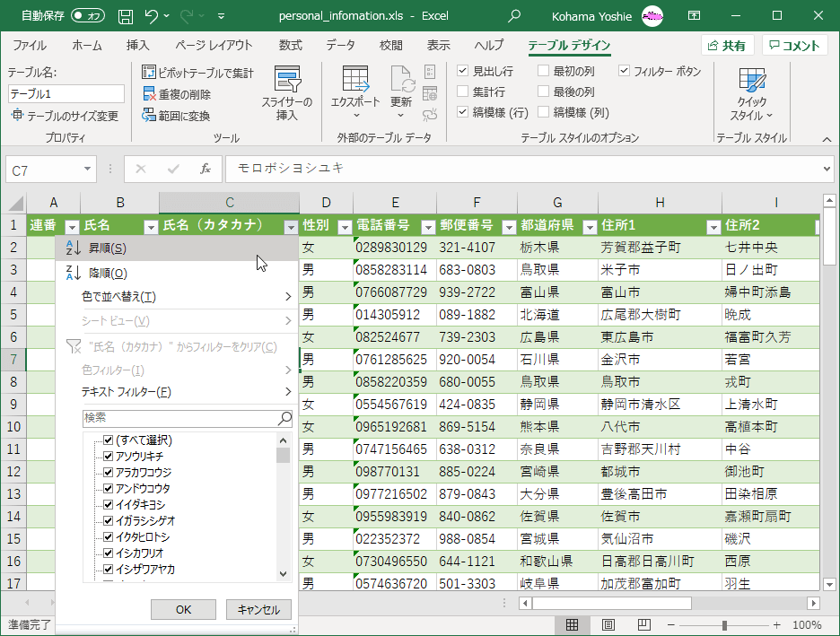Sort ascending with 昇順(S)
The height and width of the screenshot is (636, 840).
point(177,248)
